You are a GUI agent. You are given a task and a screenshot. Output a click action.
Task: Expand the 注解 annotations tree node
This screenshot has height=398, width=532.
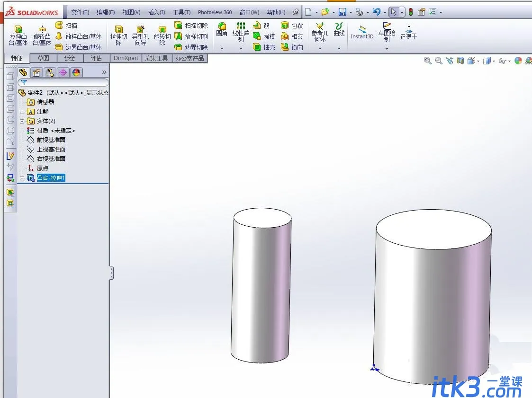tap(22, 112)
